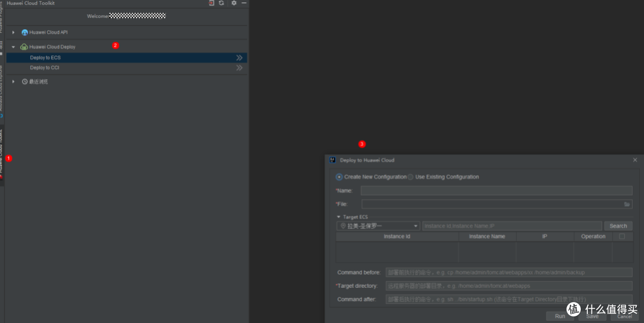The width and height of the screenshot is (644, 323).
Task: Focus the Instance Id search field
Action: coord(512,226)
